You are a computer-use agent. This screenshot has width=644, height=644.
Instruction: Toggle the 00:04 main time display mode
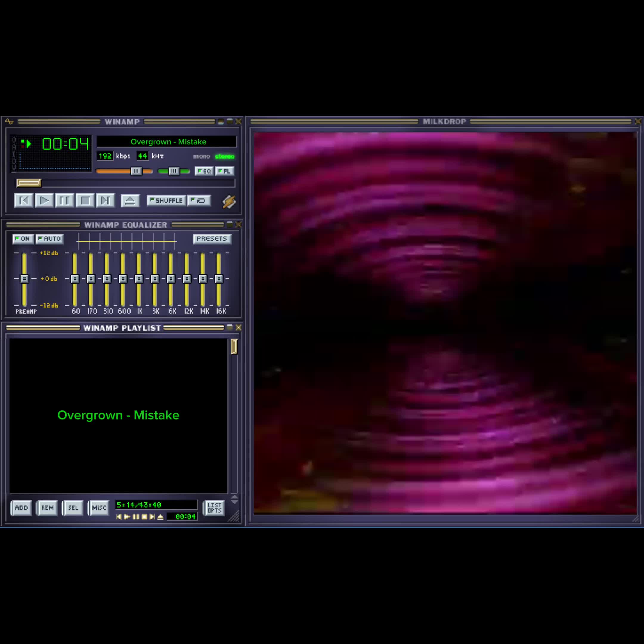pos(65,144)
